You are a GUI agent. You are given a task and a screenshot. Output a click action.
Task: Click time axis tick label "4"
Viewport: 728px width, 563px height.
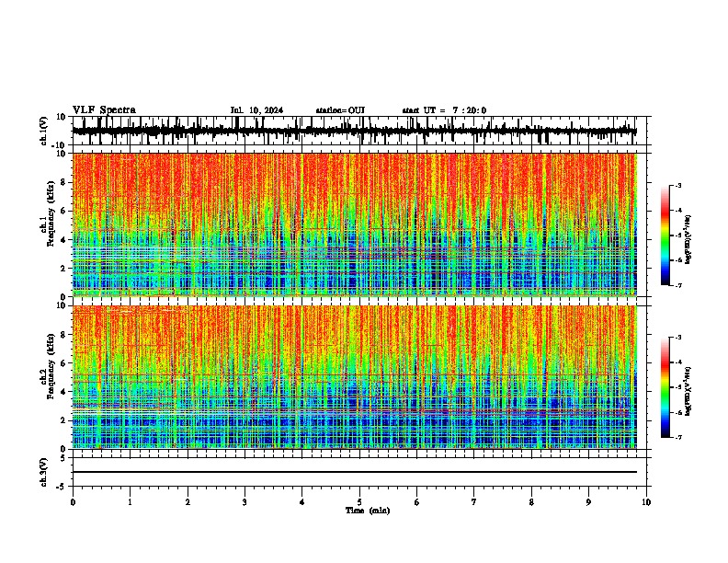coord(302,502)
